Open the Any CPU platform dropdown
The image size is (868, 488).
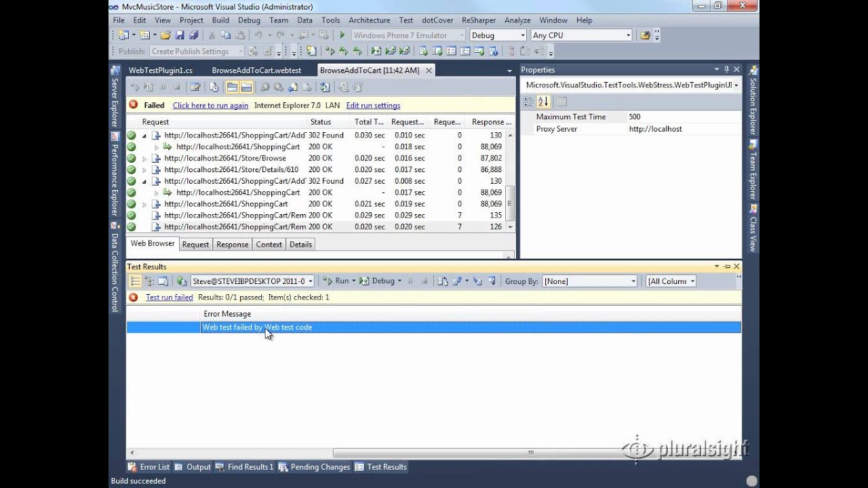pos(628,35)
